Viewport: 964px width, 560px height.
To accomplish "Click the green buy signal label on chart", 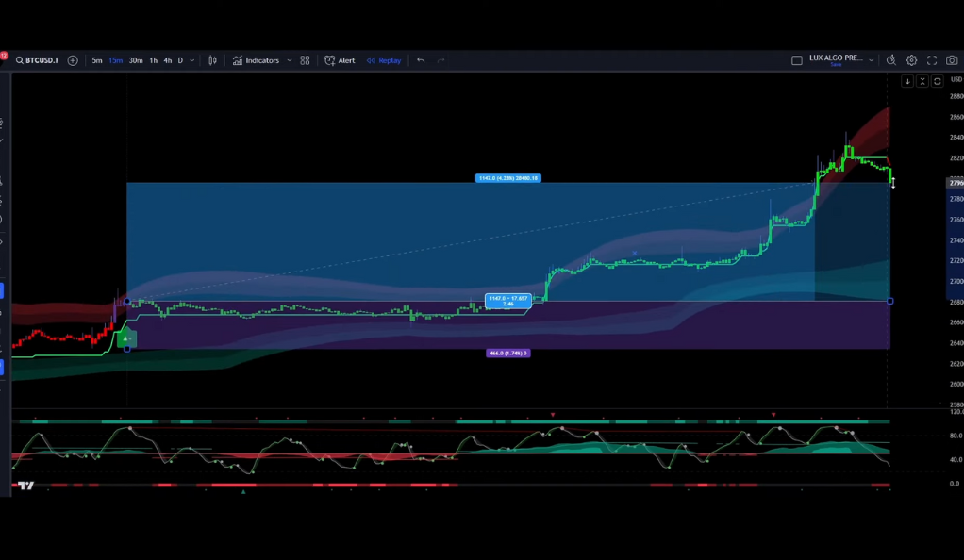I will [x=126, y=338].
